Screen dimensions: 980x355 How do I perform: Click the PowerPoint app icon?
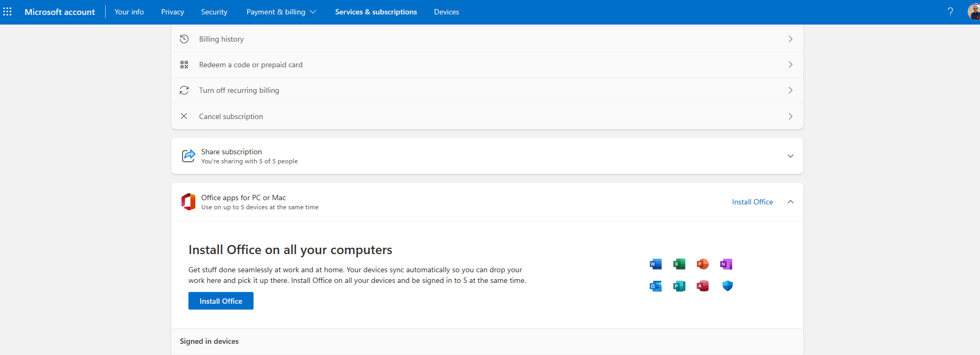point(702,264)
